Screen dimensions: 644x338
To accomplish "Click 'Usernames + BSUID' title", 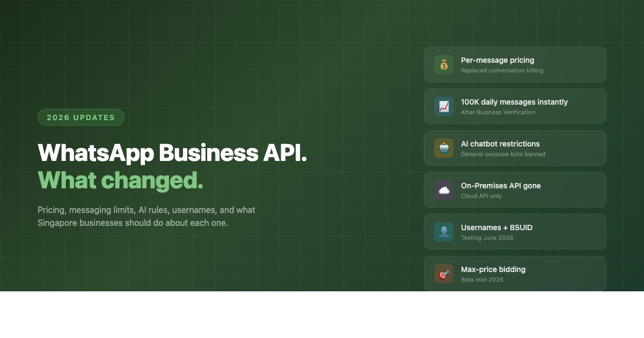I will click(x=496, y=227).
